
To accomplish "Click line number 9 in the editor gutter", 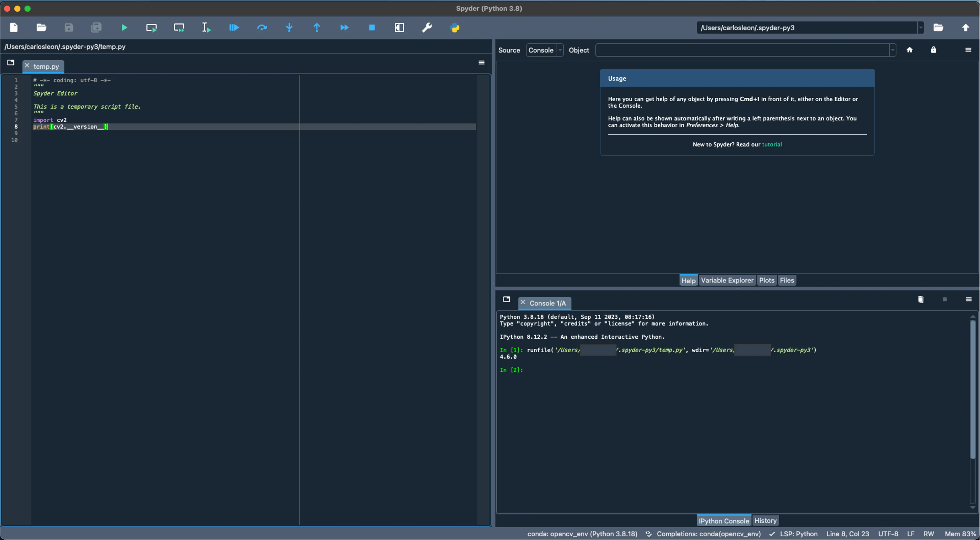I will tap(16, 133).
